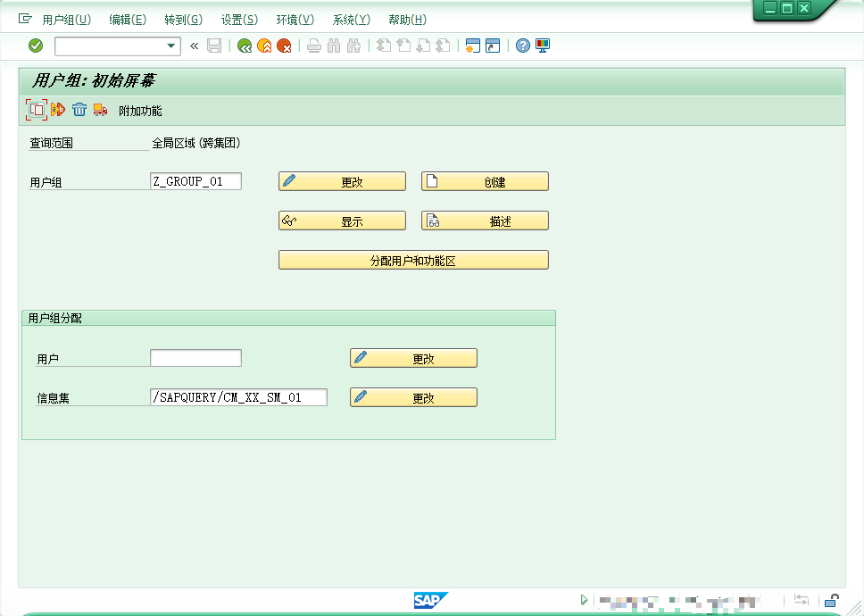864x616 pixels.
Task: Click the empty 用户 input field
Action: 195,358
